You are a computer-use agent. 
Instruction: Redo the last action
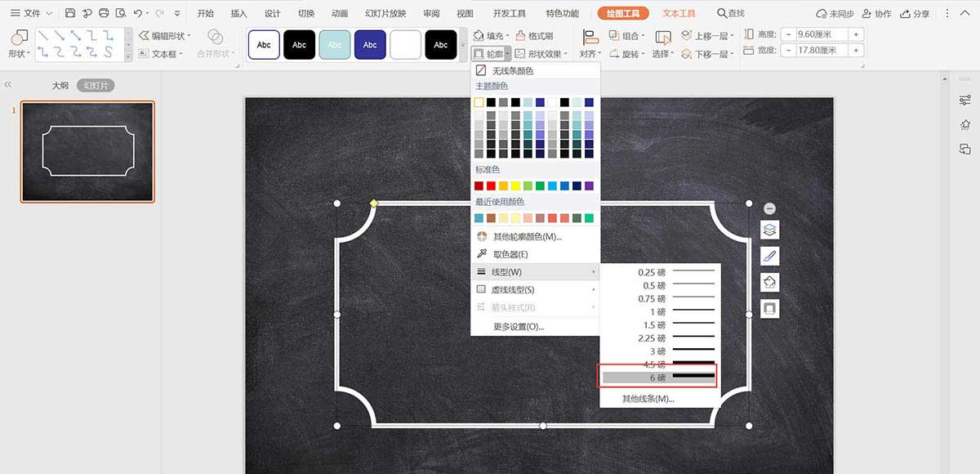click(x=159, y=13)
